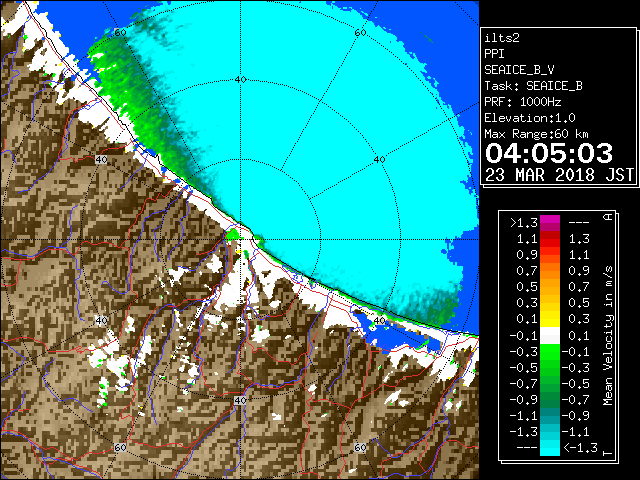Click the "40" range label due north of radar
This screenshot has height=480, width=640.
[240, 80]
